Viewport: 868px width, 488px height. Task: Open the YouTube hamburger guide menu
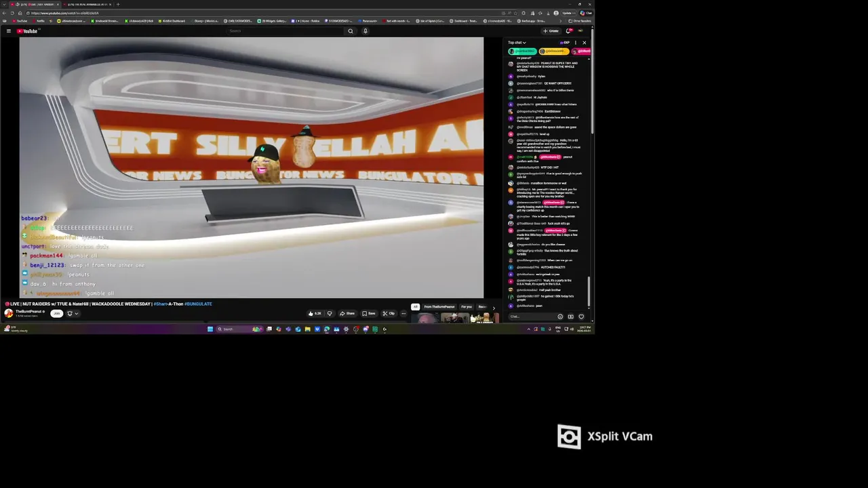point(8,30)
